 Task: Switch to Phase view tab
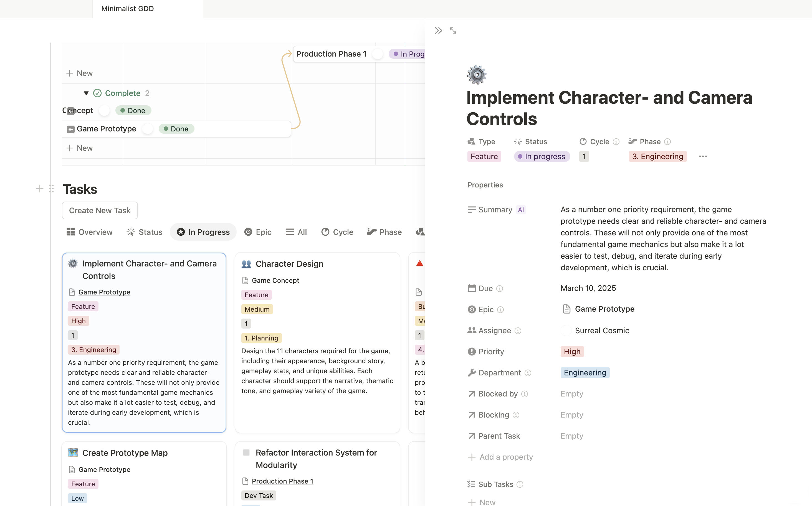(384, 232)
